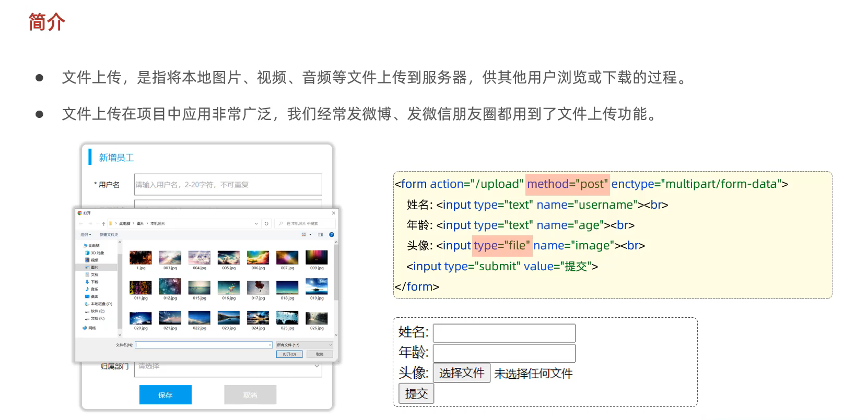The width and height of the screenshot is (868, 420).
Task: Open the 下载 downloads folder in sidebar
Action: coord(94,282)
